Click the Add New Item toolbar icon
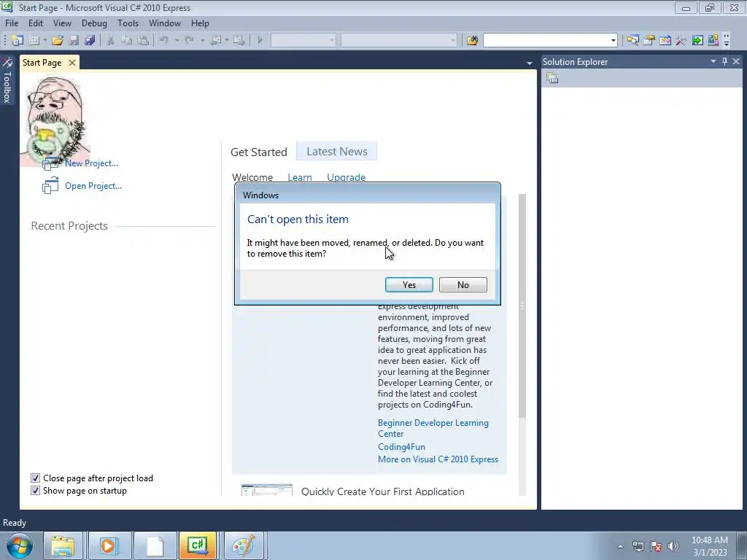Image resolution: width=747 pixels, height=560 pixels. tap(34, 41)
